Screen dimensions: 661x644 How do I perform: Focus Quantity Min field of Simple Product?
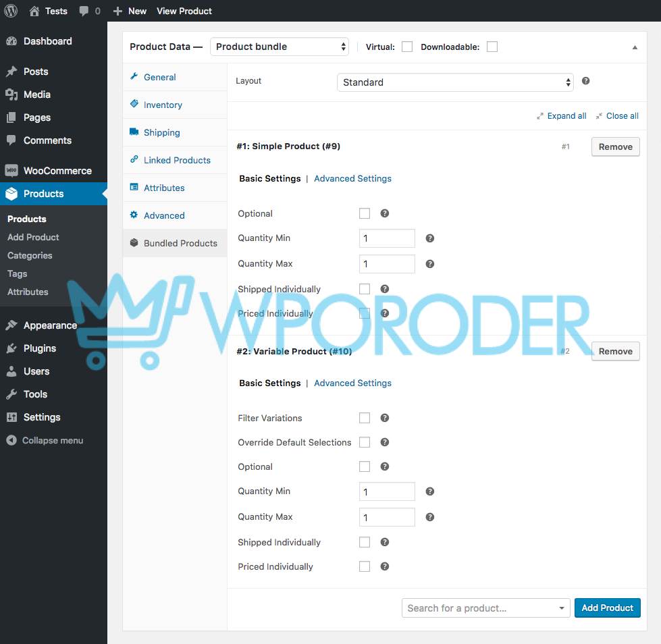point(387,238)
